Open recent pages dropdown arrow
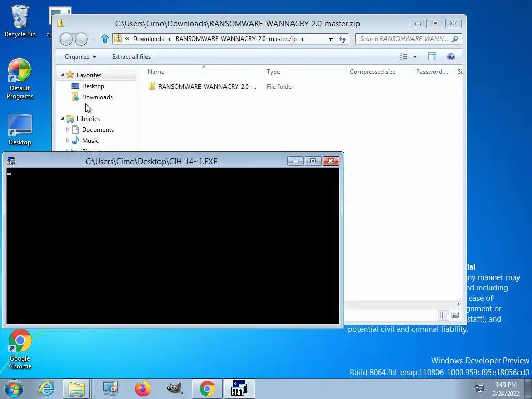532x399 pixels. (91, 39)
